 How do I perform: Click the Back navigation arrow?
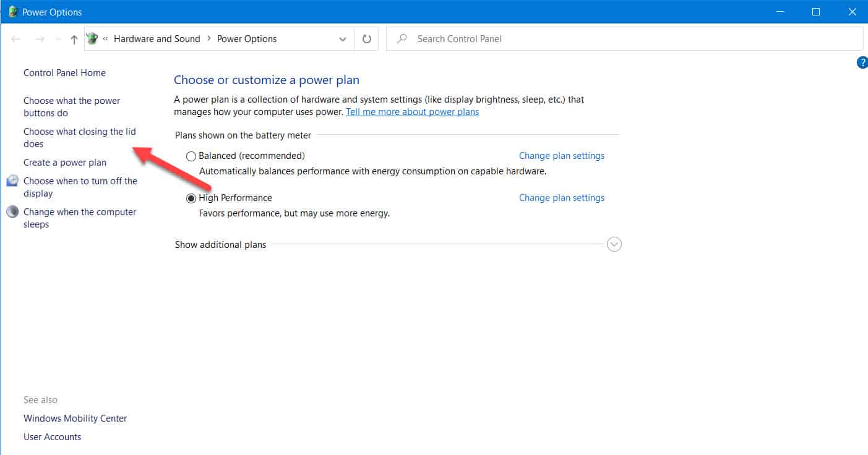click(16, 39)
